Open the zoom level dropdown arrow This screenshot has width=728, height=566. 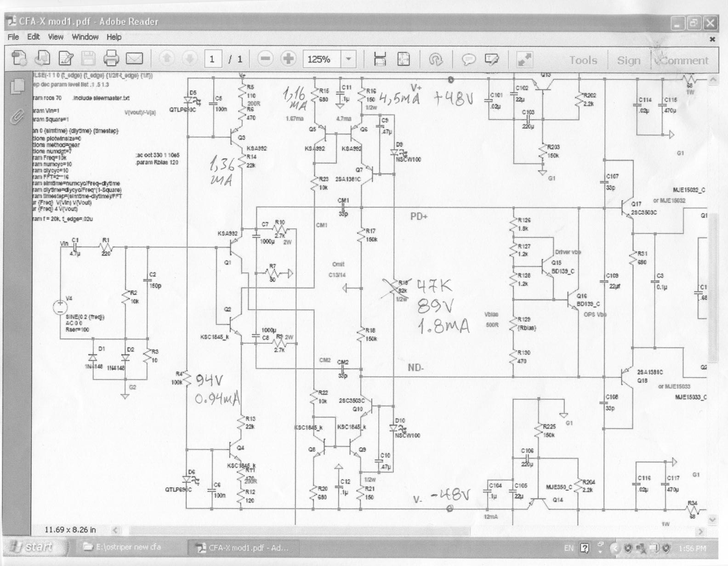[x=348, y=59]
